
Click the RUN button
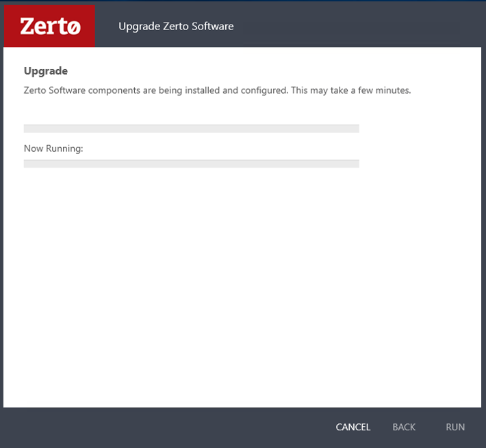(455, 427)
